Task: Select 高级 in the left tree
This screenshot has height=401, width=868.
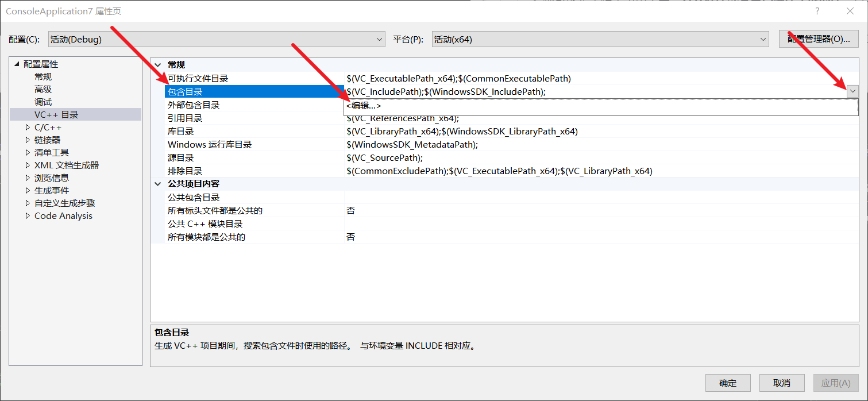Action: click(x=43, y=89)
